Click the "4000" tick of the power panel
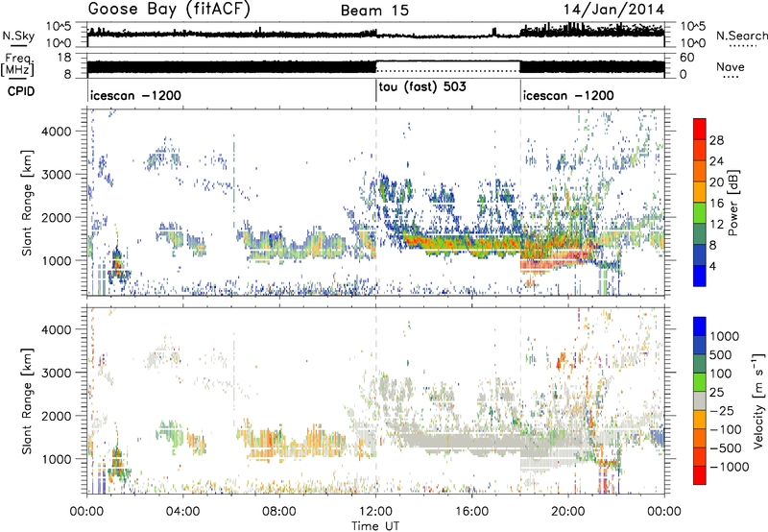The width and height of the screenshot is (768, 532). 57,131
